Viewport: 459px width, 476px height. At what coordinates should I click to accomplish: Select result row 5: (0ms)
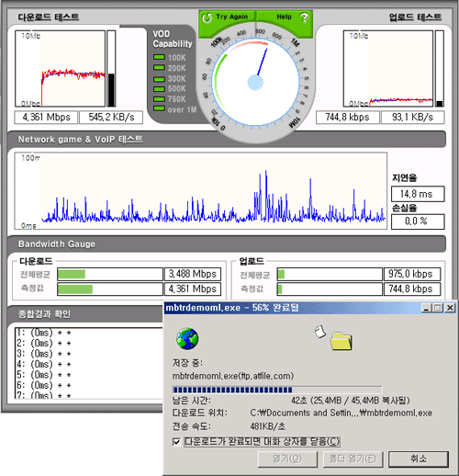point(44,375)
